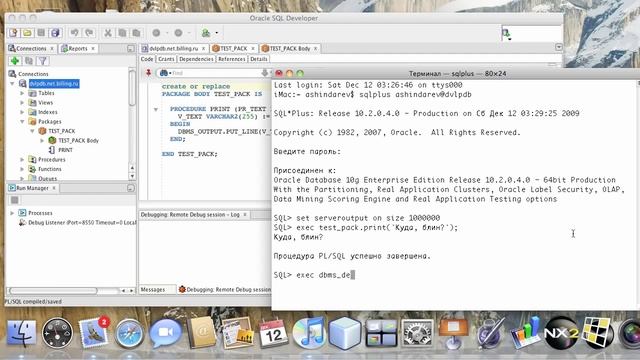Click the green SQL Worksheet connection icon

[206, 33]
